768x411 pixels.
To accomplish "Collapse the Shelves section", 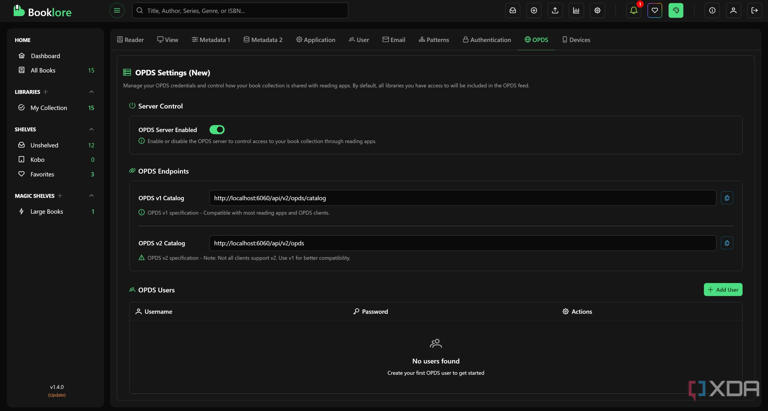I will (91, 129).
